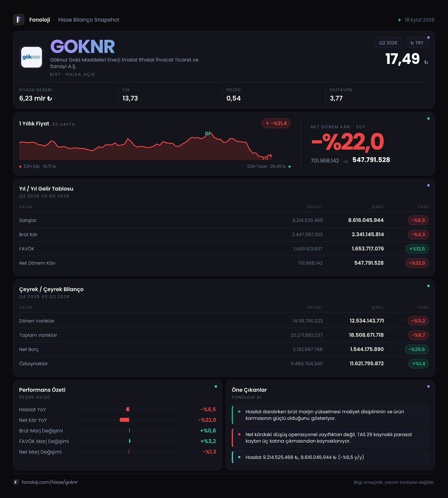Click the highlight about brüt marjın yükselmesi
Viewport: 448px width, 498px height.
point(330,415)
